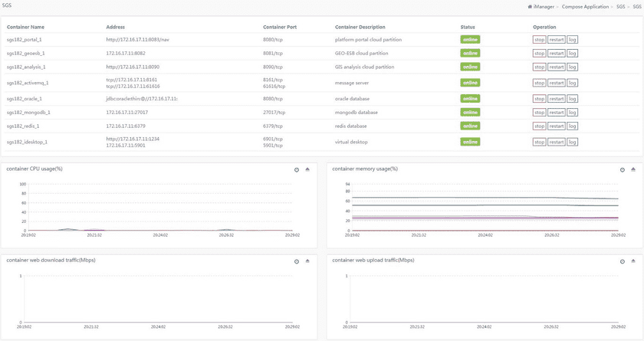Collapse the container memory usage panel
Screen dimensions: 644x341
[x=633, y=169]
